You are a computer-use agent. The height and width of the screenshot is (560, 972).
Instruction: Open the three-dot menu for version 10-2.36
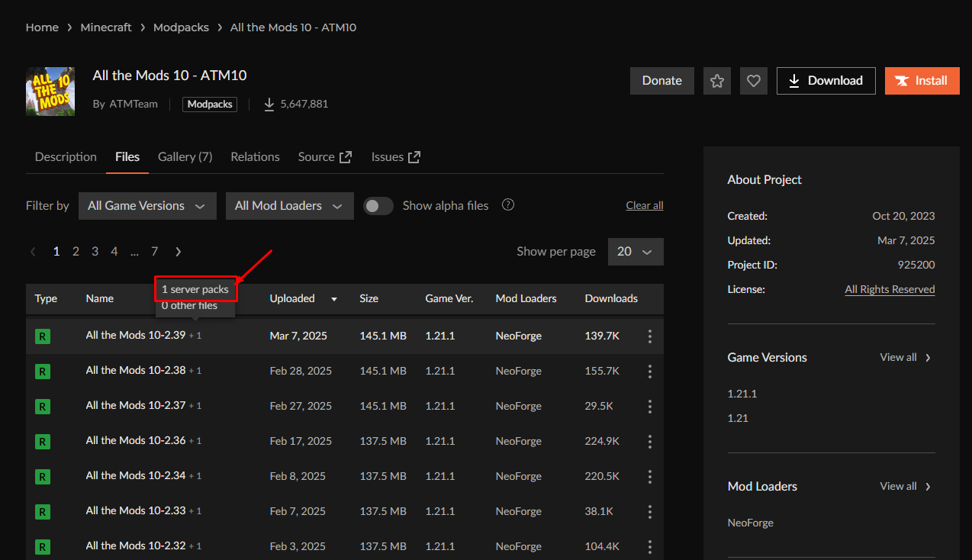650,441
